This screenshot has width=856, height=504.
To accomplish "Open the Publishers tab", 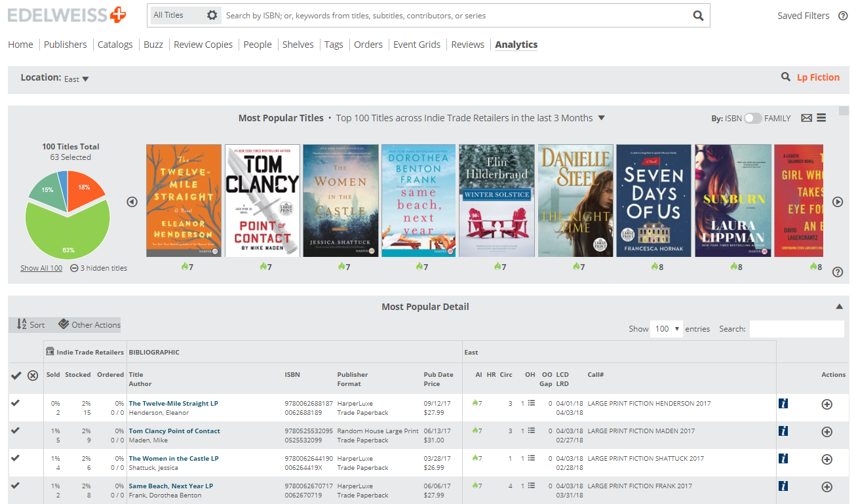I will (65, 45).
